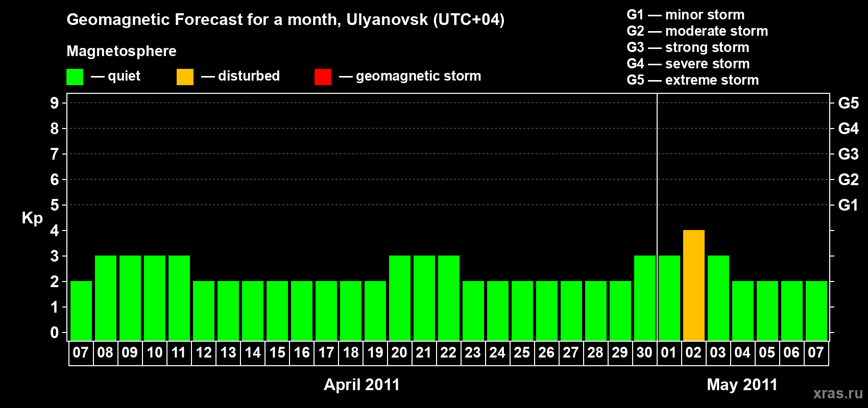This screenshot has width=868, height=408.
Task: Click the chart title Geomagnetic Forecast for a month
Action: (x=285, y=19)
